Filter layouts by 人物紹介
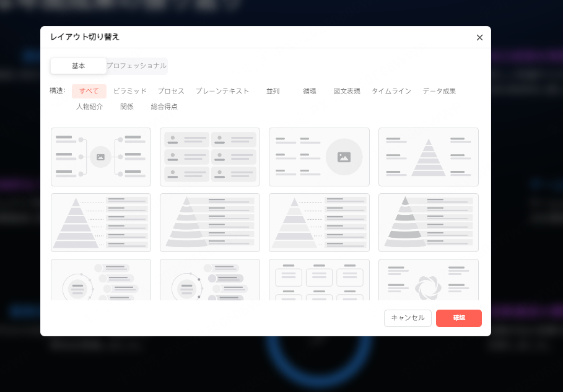 coord(89,106)
